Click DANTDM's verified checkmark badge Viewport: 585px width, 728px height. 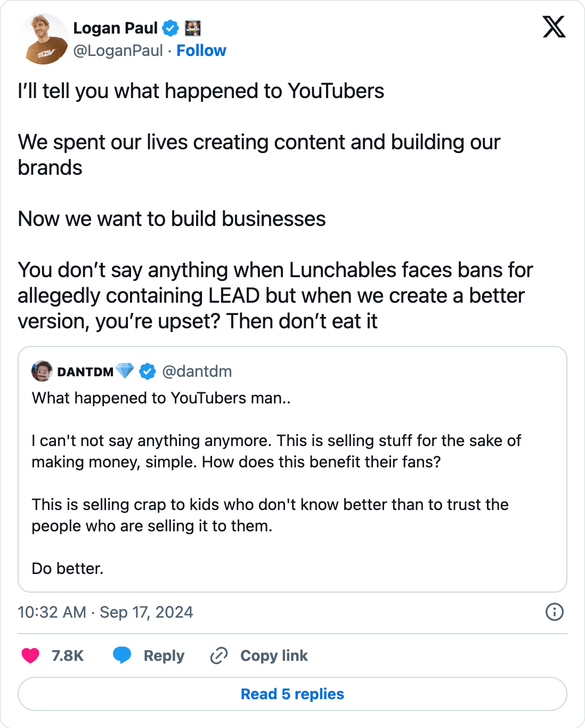click(147, 371)
